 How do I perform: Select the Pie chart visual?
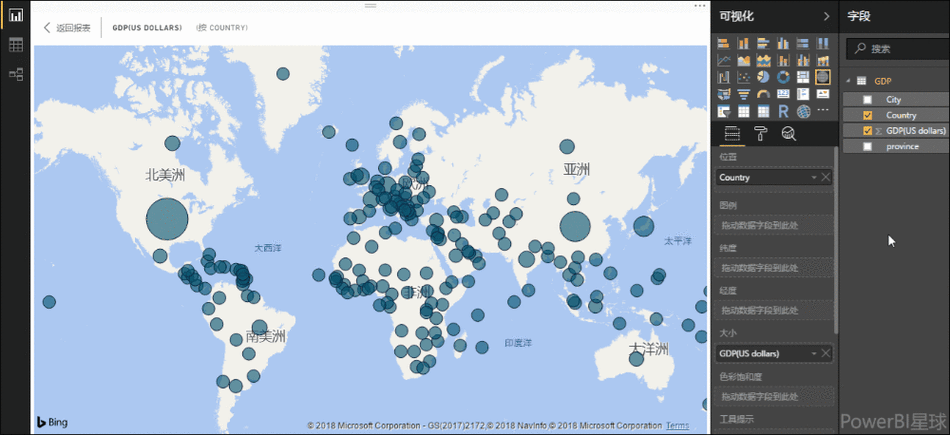763,78
